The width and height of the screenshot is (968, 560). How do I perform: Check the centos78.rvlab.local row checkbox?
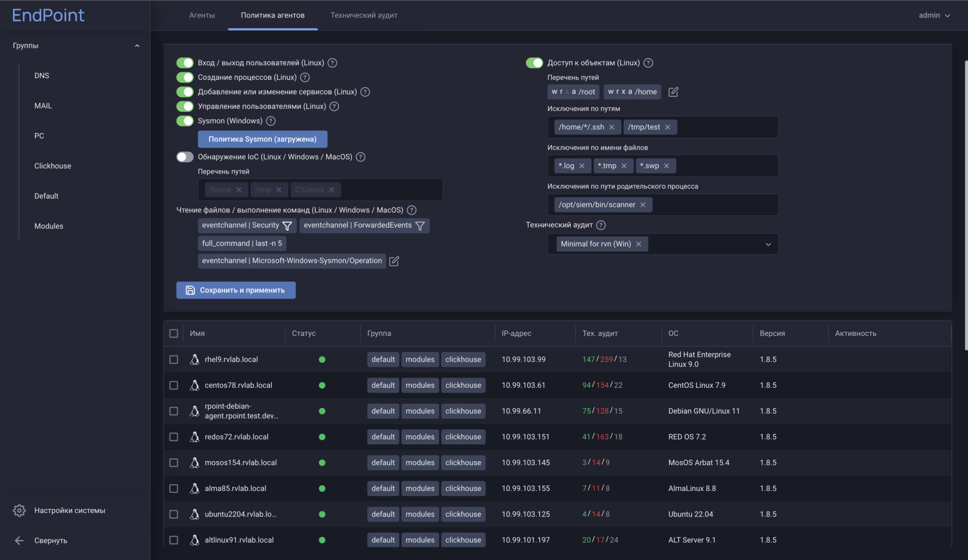(174, 386)
